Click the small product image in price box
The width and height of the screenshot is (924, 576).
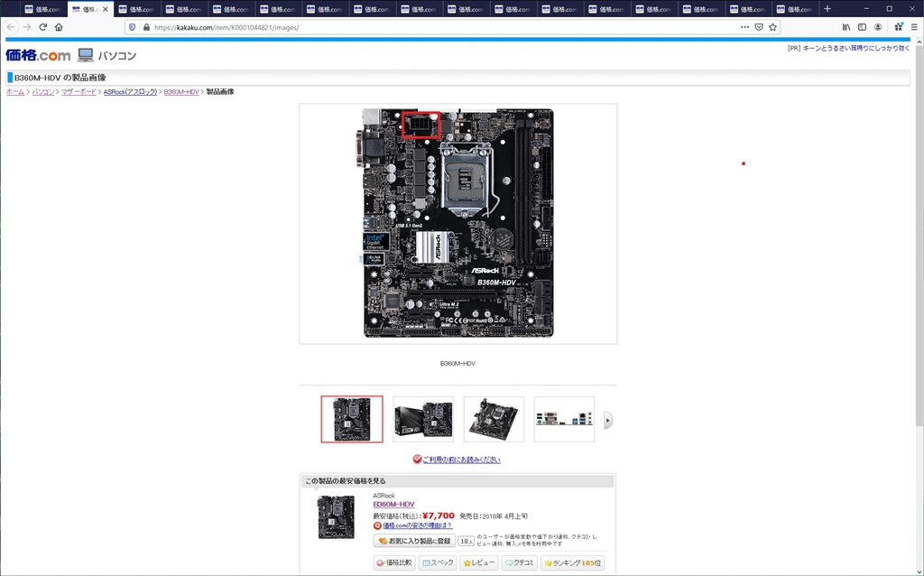336,517
